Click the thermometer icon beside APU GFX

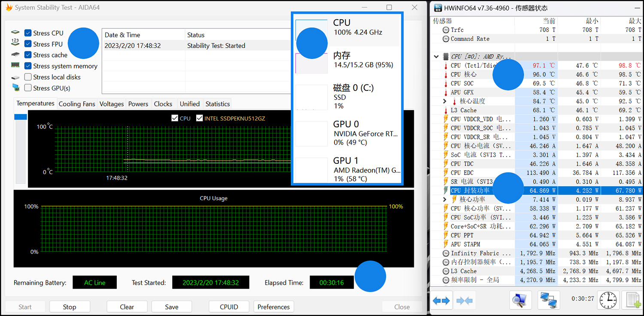(x=446, y=92)
